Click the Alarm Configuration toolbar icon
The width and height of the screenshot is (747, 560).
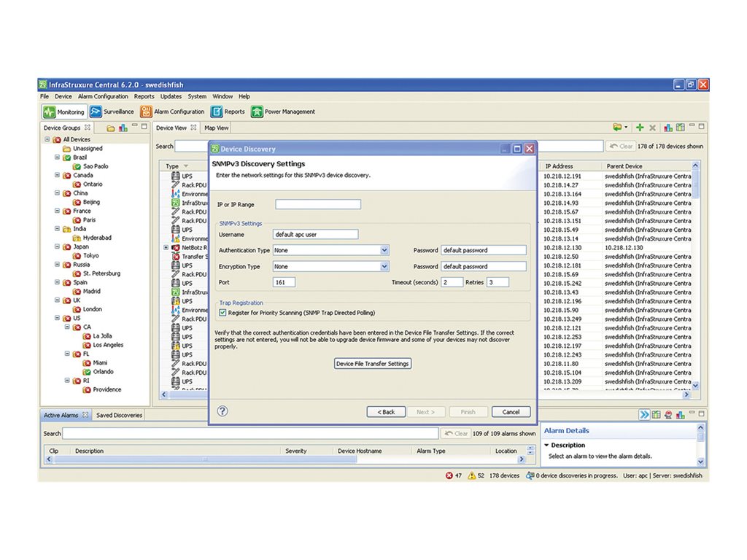point(146,112)
